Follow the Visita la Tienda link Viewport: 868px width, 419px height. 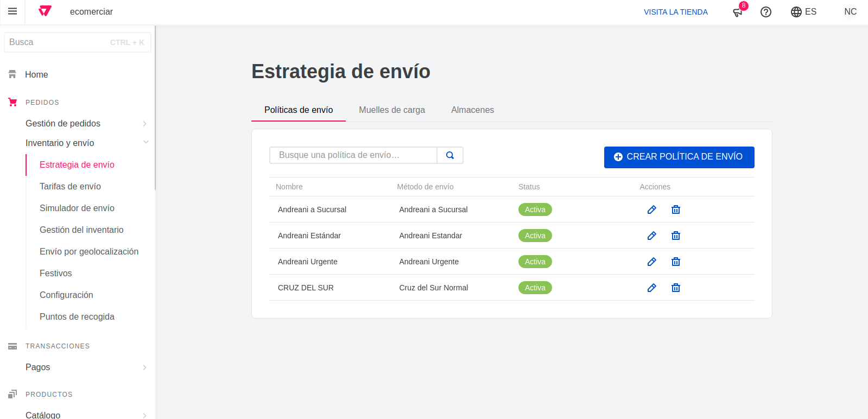click(675, 12)
